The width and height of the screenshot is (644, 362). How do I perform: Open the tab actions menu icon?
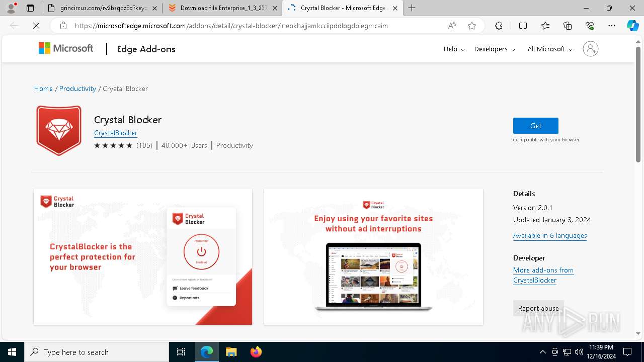pyautogui.click(x=30, y=8)
